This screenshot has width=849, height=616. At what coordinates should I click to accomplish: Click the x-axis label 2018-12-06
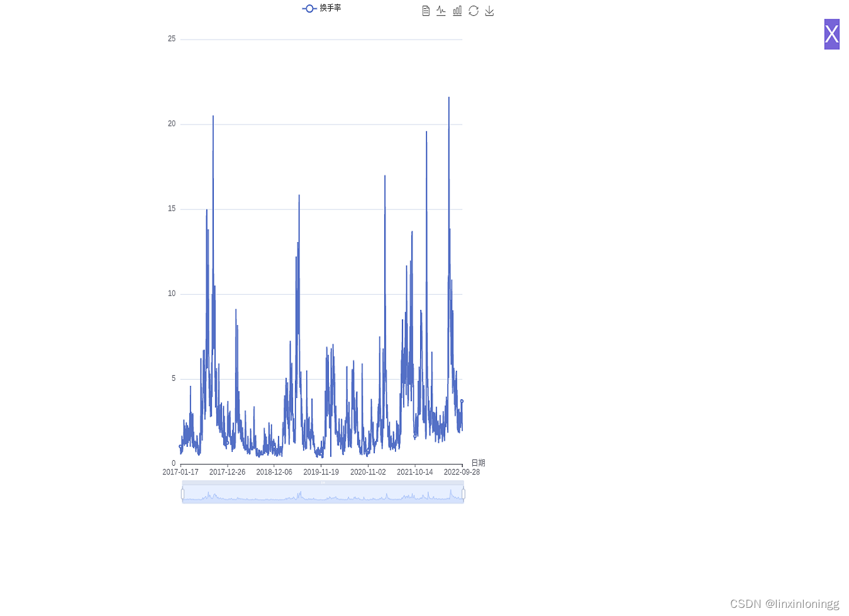(x=274, y=472)
